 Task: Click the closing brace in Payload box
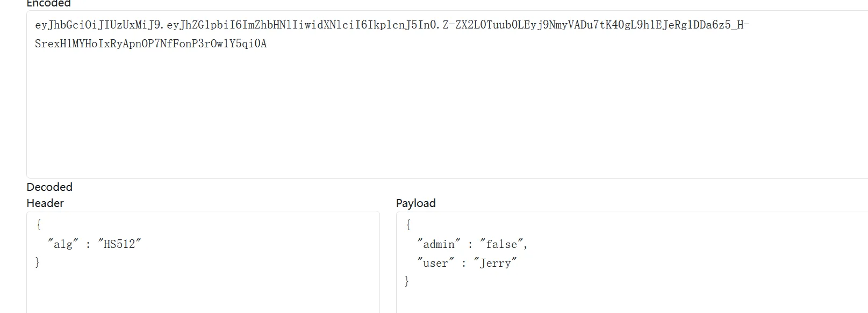point(407,281)
